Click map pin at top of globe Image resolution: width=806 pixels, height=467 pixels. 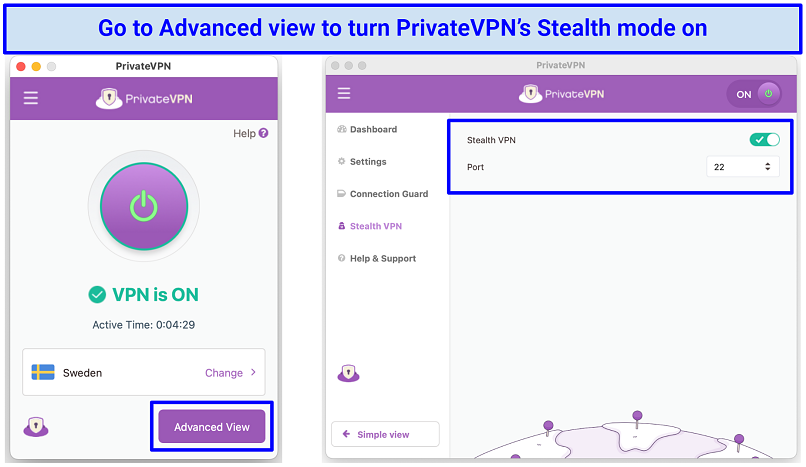(637, 418)
